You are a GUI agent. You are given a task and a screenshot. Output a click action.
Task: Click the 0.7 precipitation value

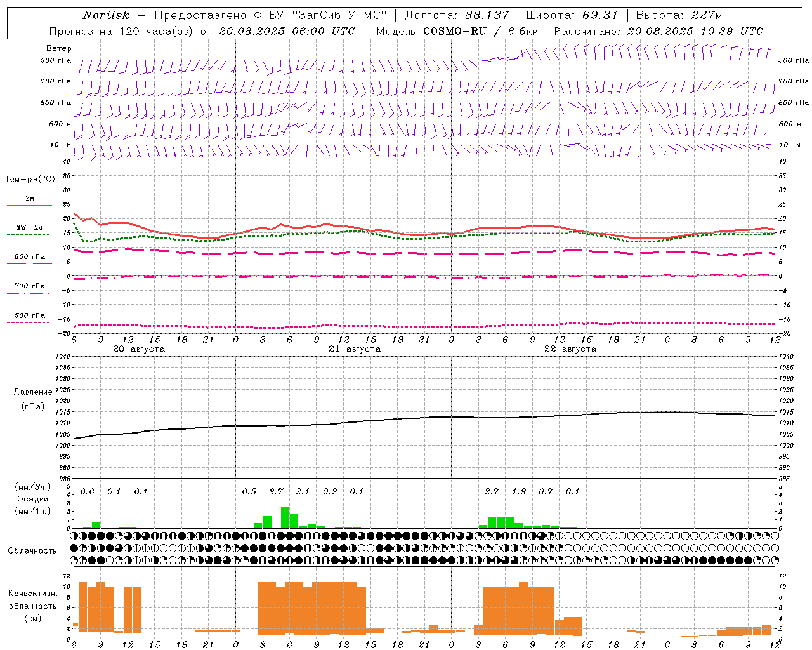coord(546,492)
